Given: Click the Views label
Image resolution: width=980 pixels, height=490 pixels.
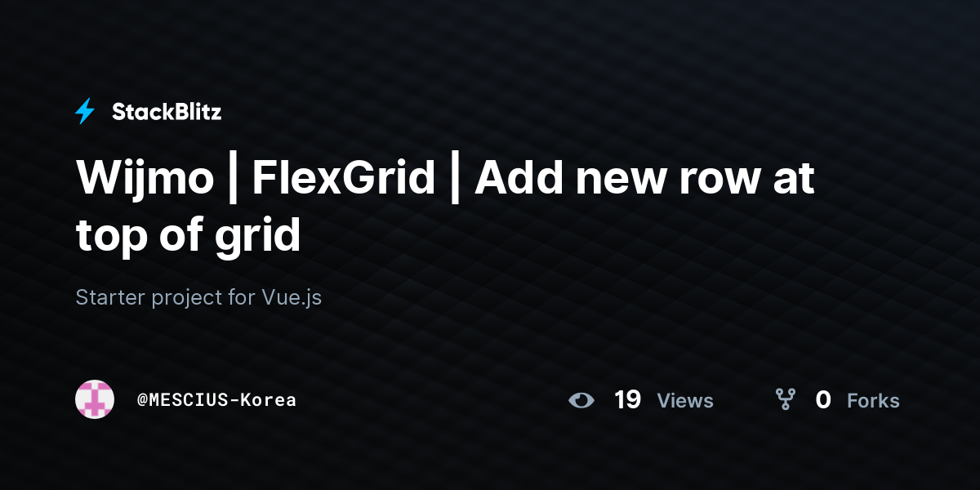Looking at the screenshot, I should 685,401.
